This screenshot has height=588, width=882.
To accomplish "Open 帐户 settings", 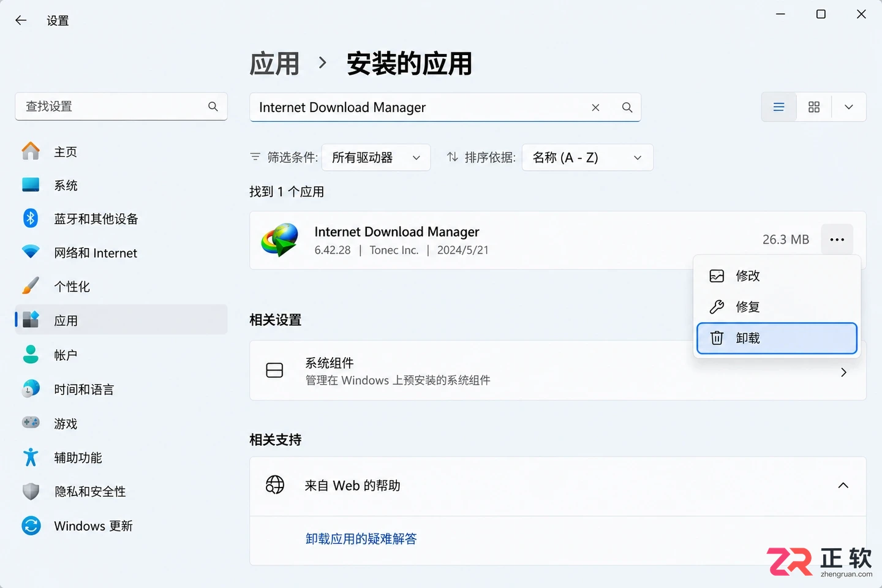I will pos(121,355).
